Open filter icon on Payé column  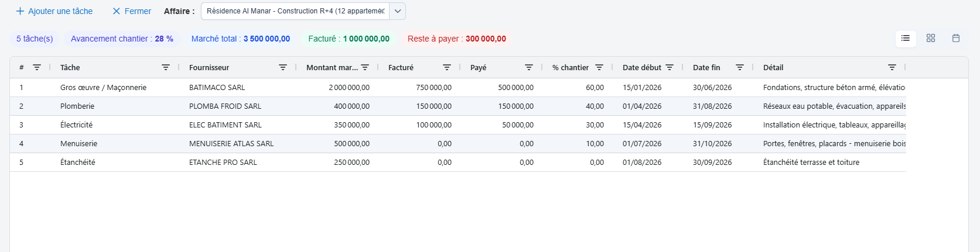tap(529, 67)
